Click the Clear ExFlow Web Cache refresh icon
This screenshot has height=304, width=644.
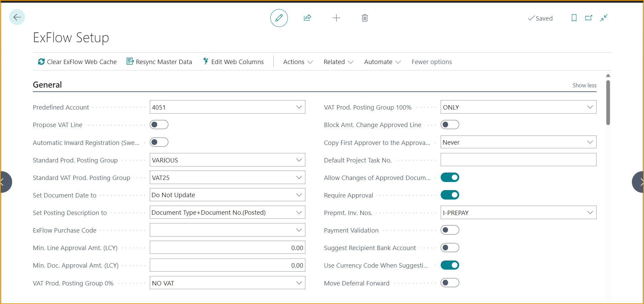pyautogui.click(x=41, y=62)
